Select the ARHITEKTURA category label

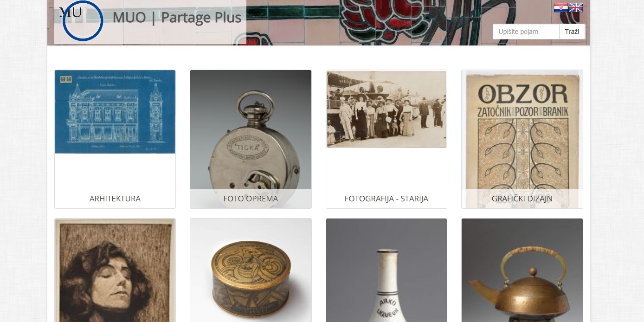tap(115, 199)
